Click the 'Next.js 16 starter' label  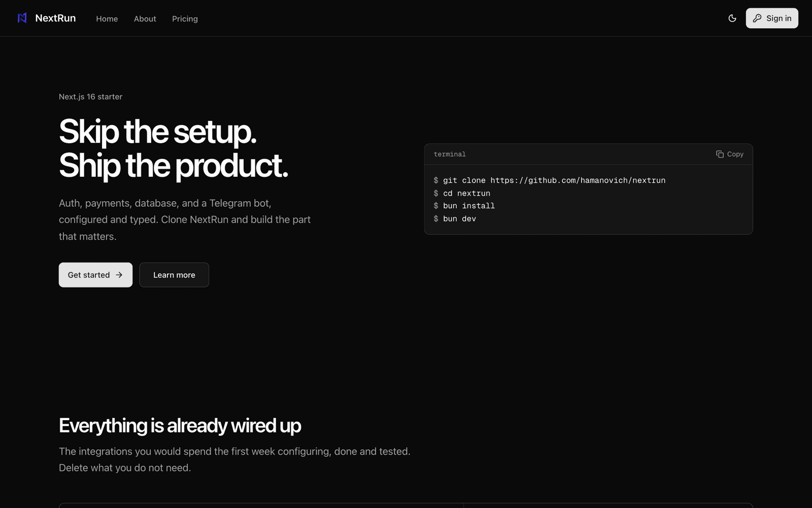point(90,97)
